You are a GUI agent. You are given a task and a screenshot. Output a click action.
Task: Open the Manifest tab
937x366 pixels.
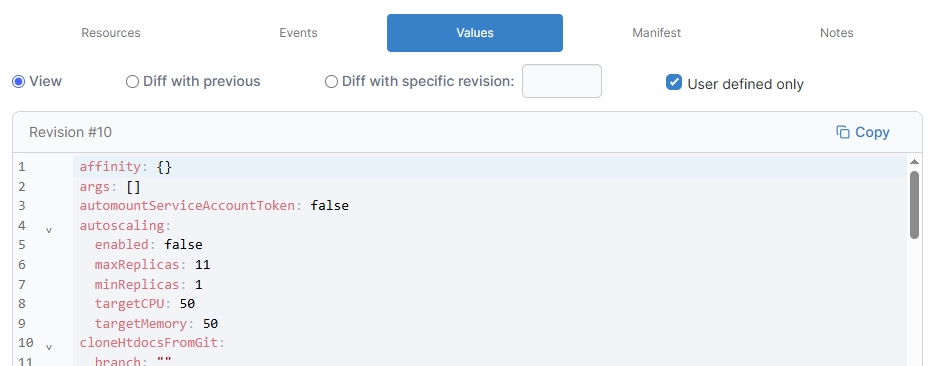tap(657, 33)
